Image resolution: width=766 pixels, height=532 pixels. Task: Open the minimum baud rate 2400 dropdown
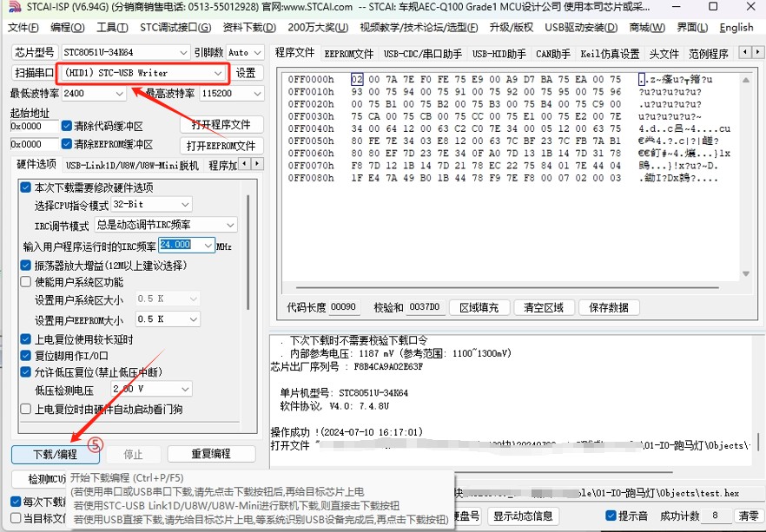point(119,93)
